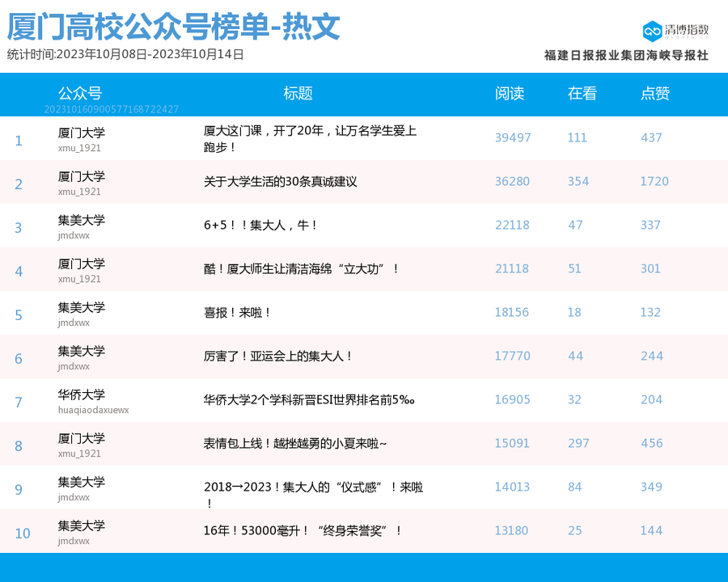728x582 pixels.
Task: Click 厦门大学 account name in row 8
Action: 81,439
